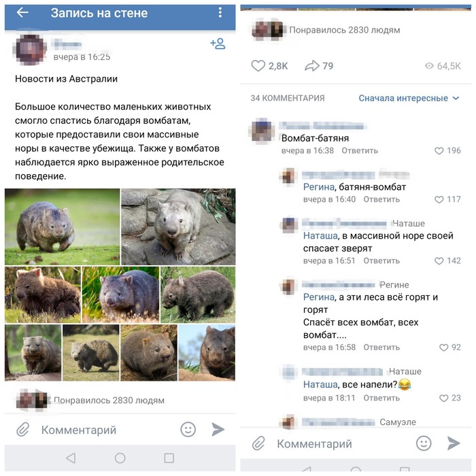Like the comment Вомбат-батяня with 196

439,150
